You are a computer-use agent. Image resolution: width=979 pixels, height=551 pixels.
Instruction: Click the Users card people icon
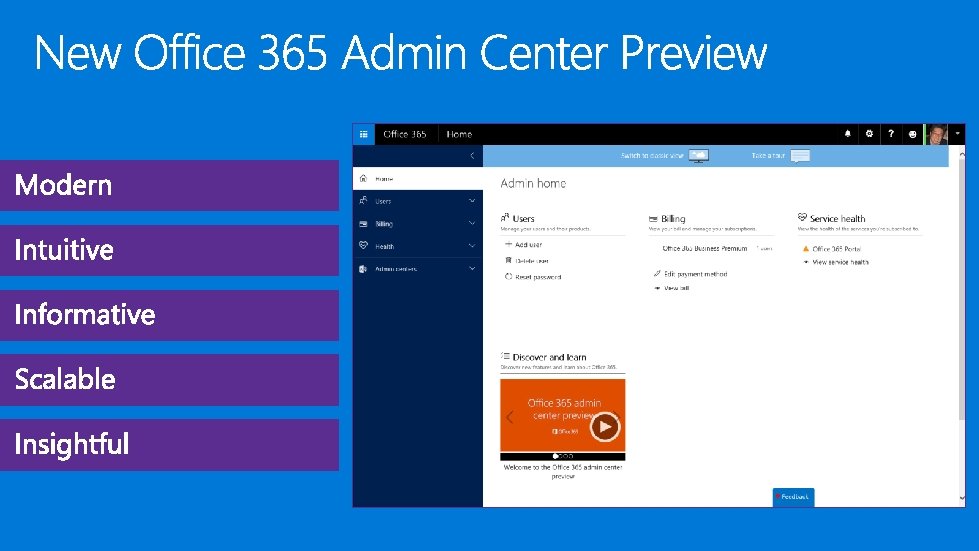[505, 218]
